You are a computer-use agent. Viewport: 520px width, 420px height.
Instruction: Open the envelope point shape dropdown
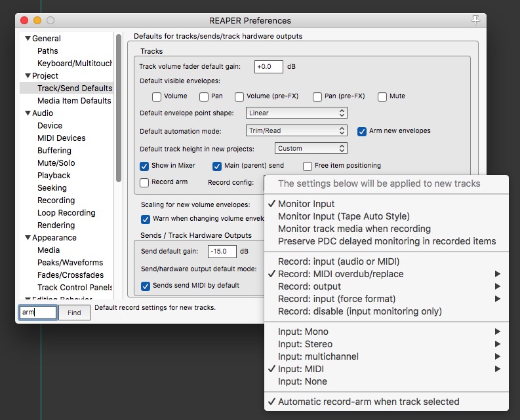click(296, 113)
